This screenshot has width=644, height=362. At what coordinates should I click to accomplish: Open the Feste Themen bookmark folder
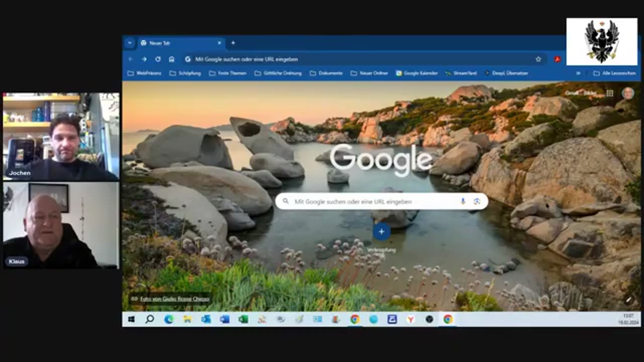coord(228,73)
